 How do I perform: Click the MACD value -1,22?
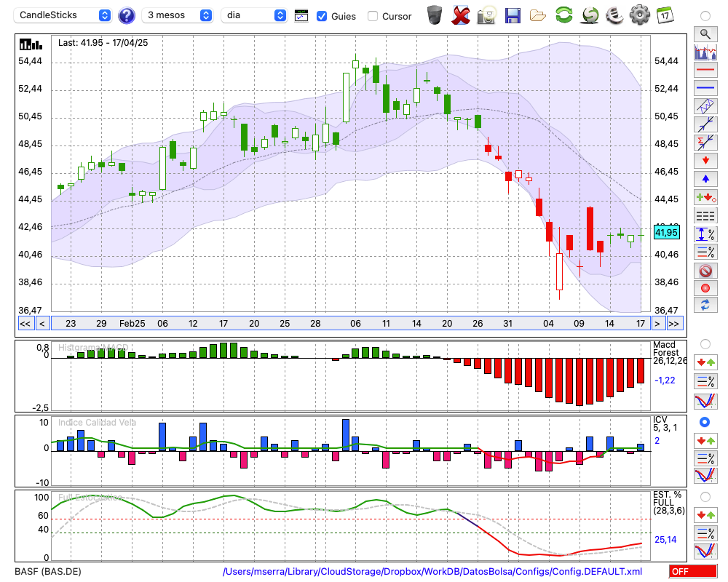tap(665, 380)
